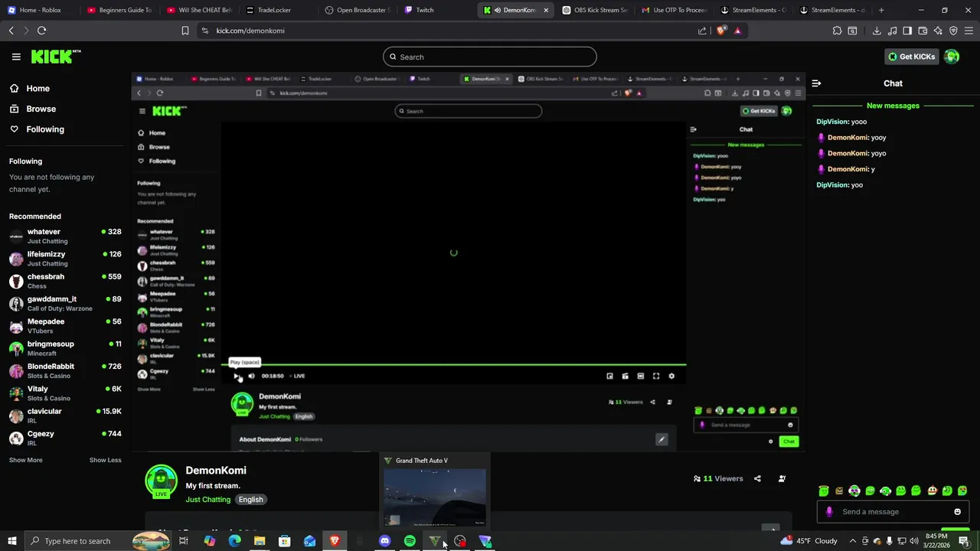Open recommended channel chessbrah
The image size is (980, 551).
65,281
